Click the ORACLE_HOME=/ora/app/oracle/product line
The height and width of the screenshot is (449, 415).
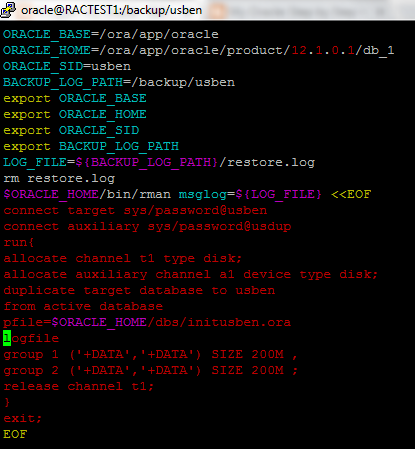pos(199,50)
